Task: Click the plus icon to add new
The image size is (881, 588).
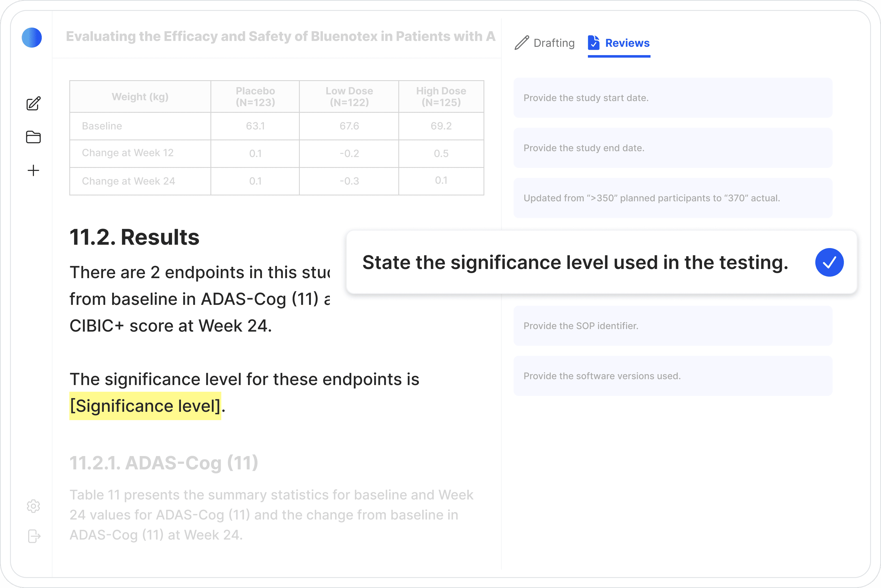Action: coord(33,171)
